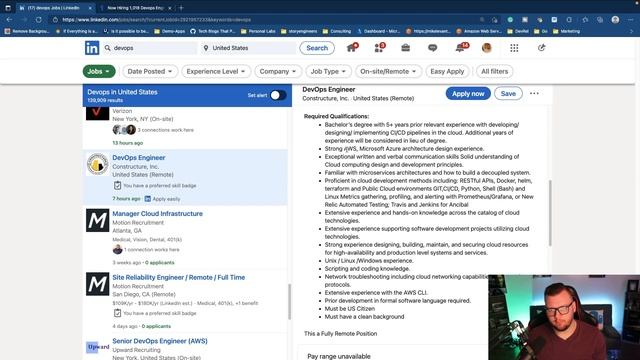Click Motion Recruitment logo beside Site Reliability Engineer

click(98, 284)
